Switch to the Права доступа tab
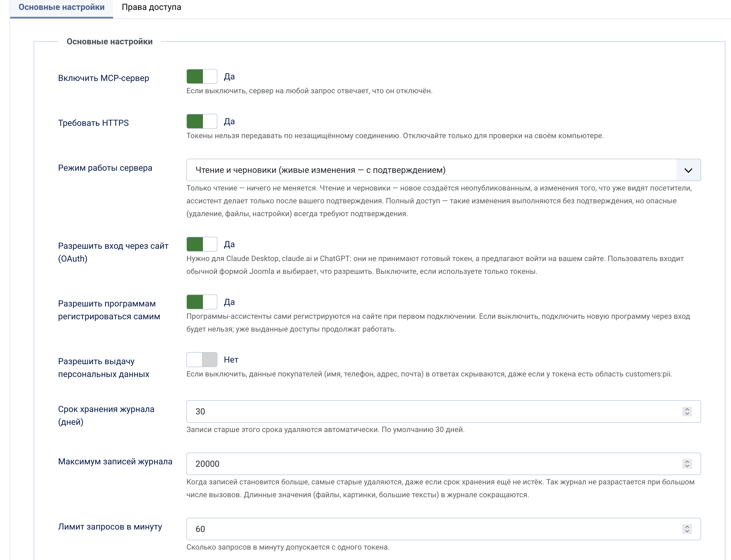Viewport: 731px width, 560px height. tap(151, 7)
